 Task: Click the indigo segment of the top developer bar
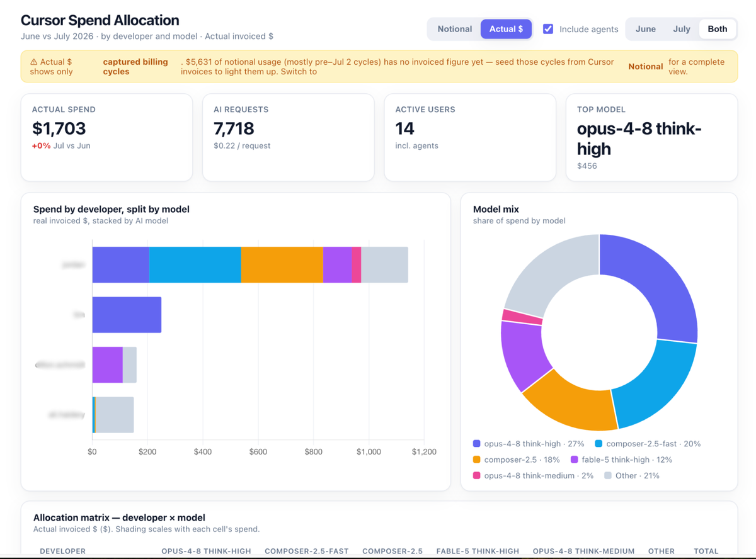120,264
